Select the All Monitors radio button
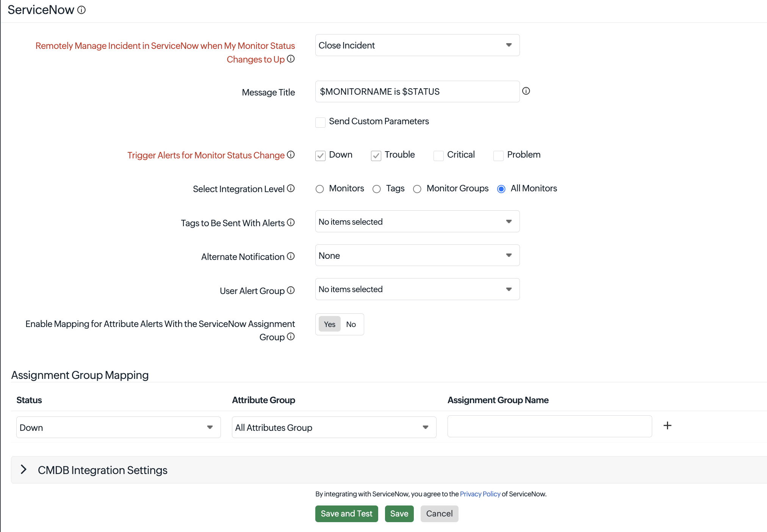 [x=501, y=189]
